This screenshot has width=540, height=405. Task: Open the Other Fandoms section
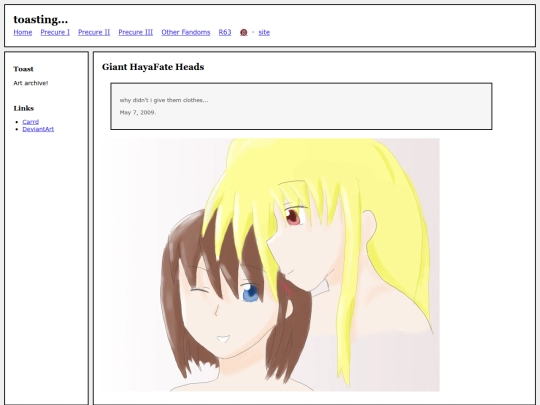186,32
